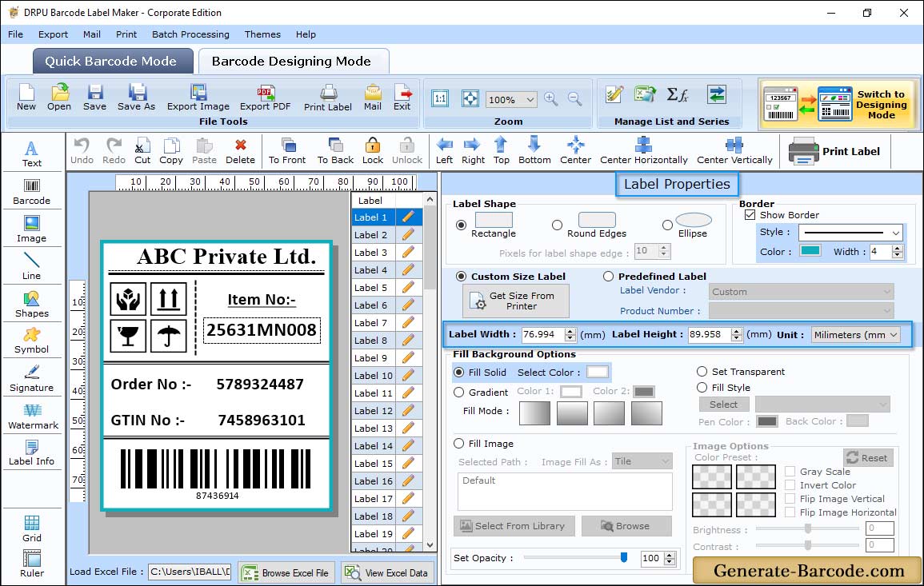Select the Round Edges label shape

coord(557,225)
